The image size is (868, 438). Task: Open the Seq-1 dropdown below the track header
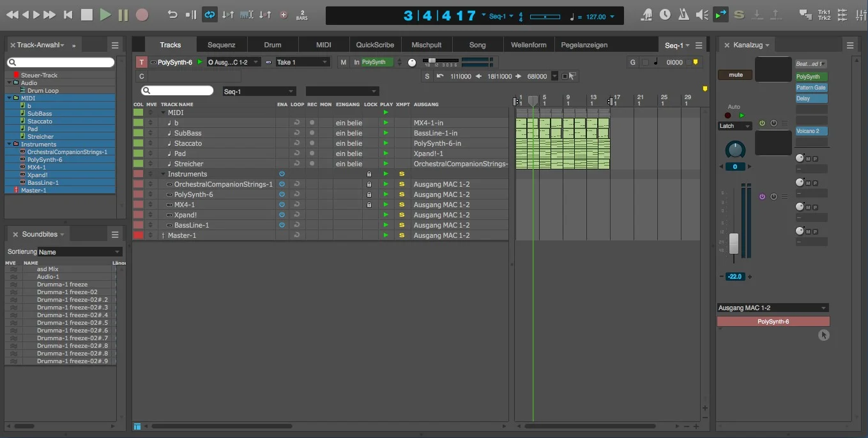pos(259,91)
